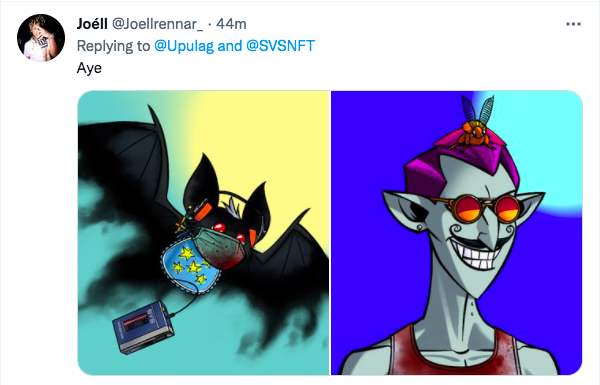The image size is (600, 385).
Task: Visit the @Upulag mentioned profile
Action: click(x=184, y=46)
